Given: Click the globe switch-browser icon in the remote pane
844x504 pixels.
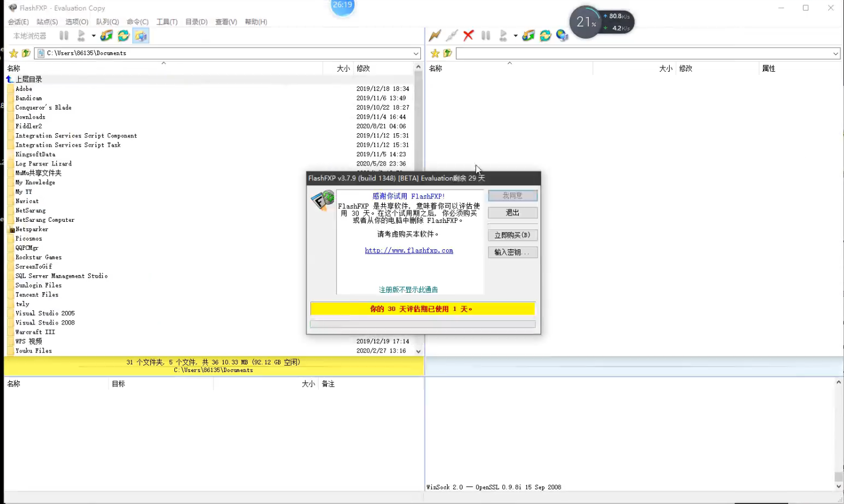Looking at the screenshot, I should point(562,36).
